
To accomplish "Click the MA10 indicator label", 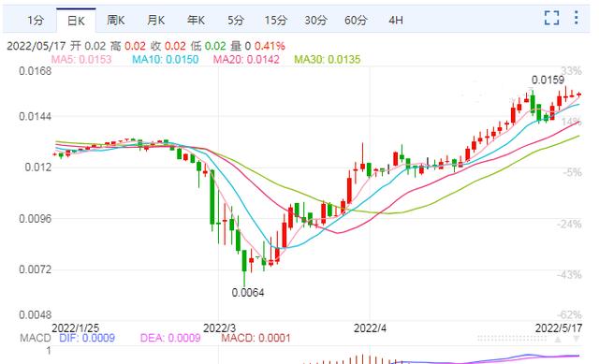I will click(166, 60).
